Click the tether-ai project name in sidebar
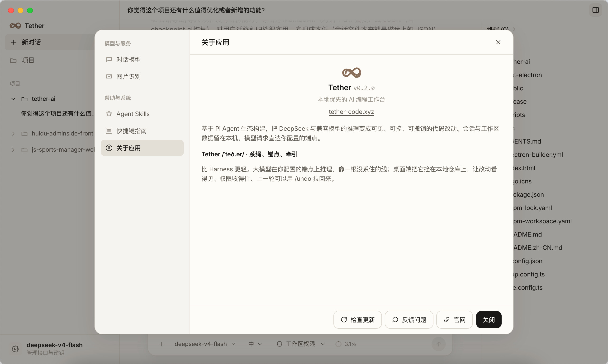Screen dimensions: 608x364 [x=43, y=99]
